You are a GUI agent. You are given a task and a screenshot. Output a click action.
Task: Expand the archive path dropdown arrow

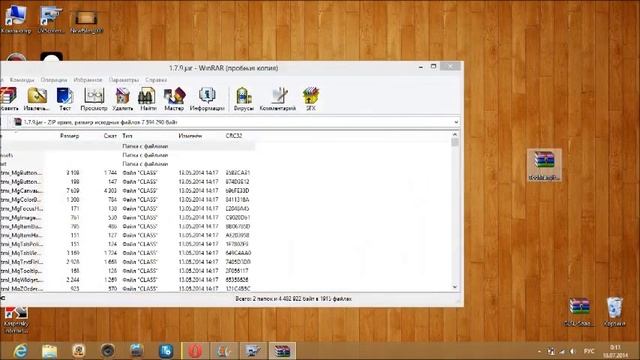point(456,122)
